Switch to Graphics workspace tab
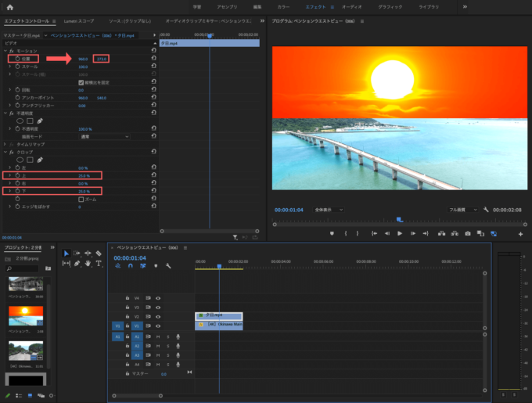Viewport: 532px width, 403px height. pyautogui.click(x=390, y=7)
